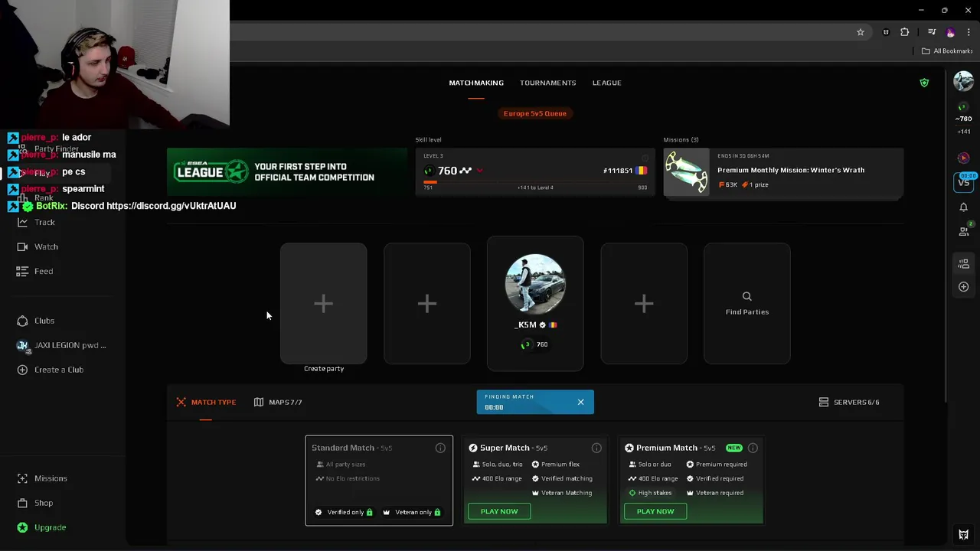
Task: Click the High stakes label
Action: pos(655,493)
